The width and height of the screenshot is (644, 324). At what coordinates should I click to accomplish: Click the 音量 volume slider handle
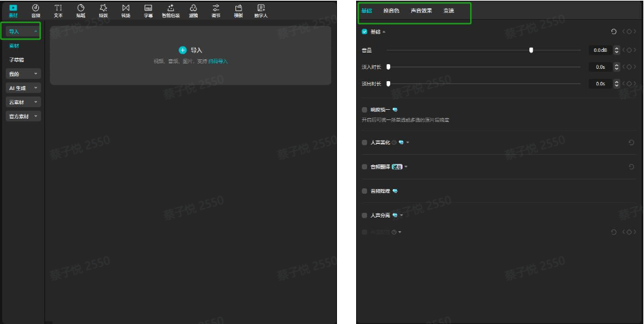pos(531,50)
